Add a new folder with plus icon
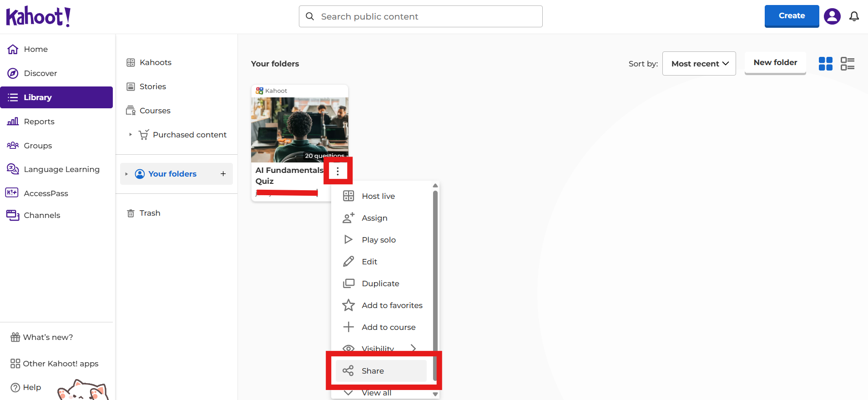 tap(223, 174)
